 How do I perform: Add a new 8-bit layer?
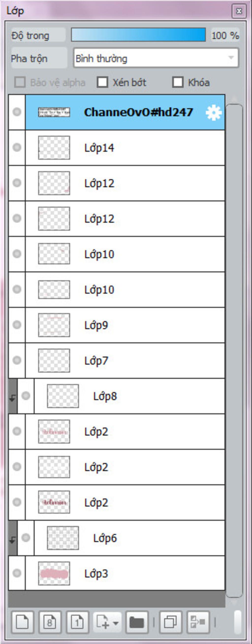point(50,622)
